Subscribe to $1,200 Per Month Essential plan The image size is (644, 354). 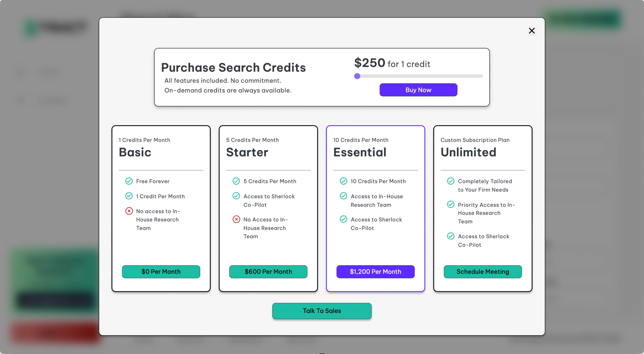[375, 271]
